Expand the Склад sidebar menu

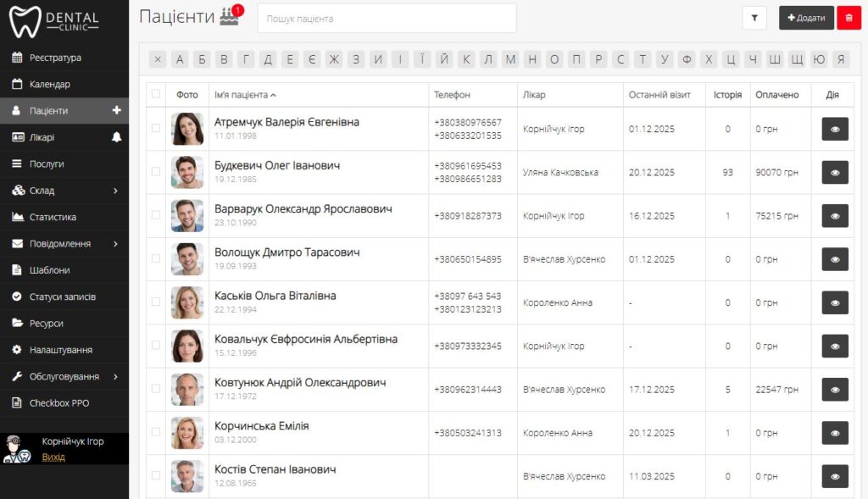[51, 191]
